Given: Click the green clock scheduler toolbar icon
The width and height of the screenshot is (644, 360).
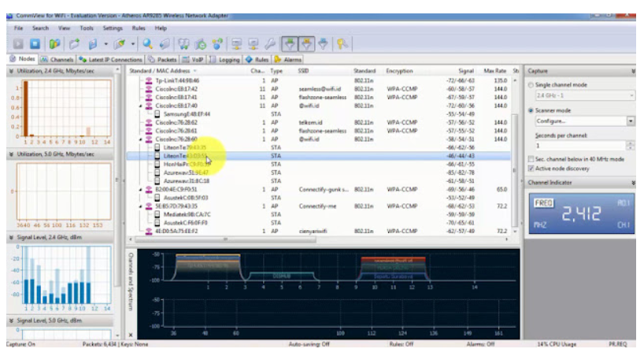Looking at the screenshot, I should coord(201,43).
